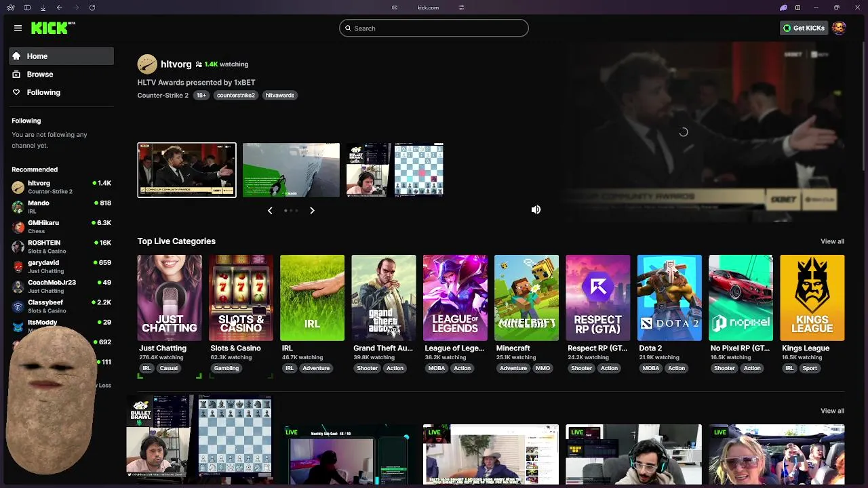The image size is (868, 488).
Task: Open the user profile avatar menu
Action: (x=839, y=28)
